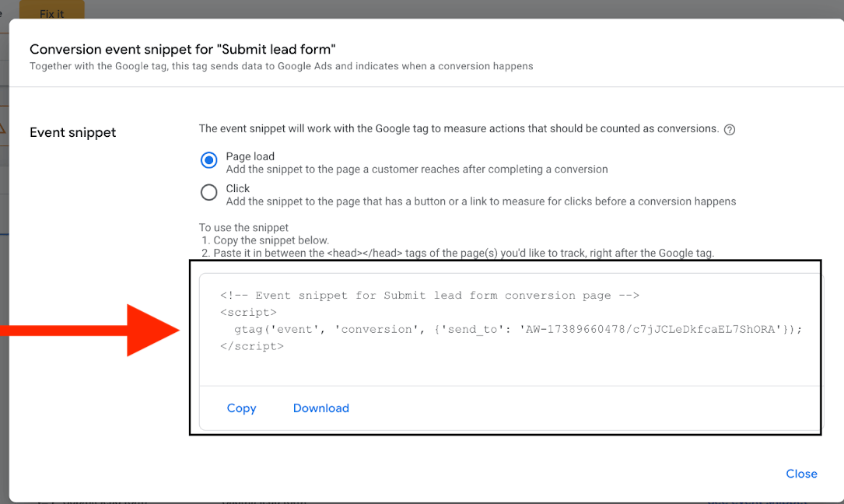Screen dimensions: 844x504
Task: Close the conversion event snippet dialog
Action: coord(800,474)
